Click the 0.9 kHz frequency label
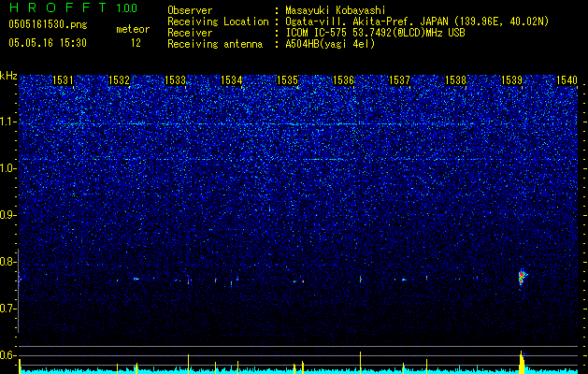 (x=8, y=215)
